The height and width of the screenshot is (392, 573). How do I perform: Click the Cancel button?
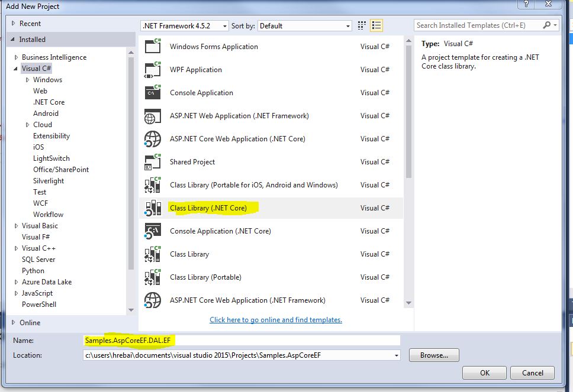(x=532, y=372)
